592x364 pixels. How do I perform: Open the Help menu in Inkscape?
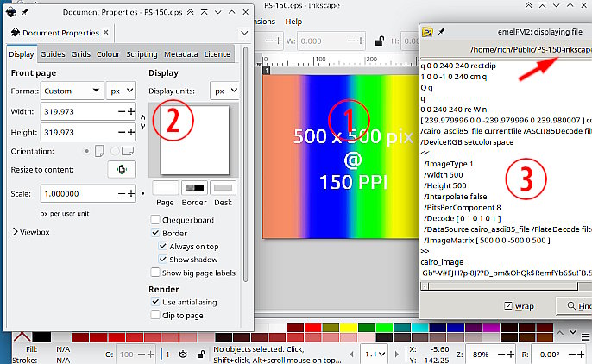(293, 21)
